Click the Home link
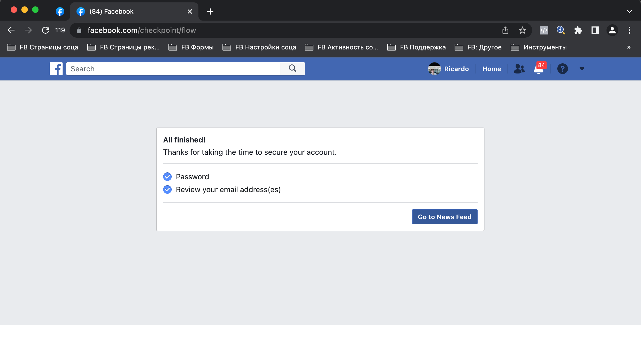The height and width of the screenshot is (364, 641). pos(492,69)
